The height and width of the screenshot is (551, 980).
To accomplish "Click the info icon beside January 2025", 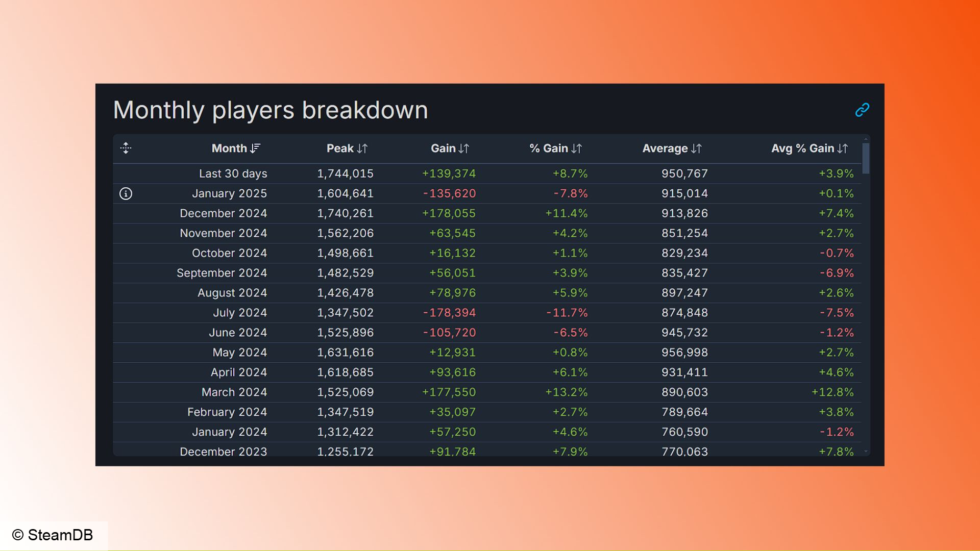I will [x=126, y=193].
